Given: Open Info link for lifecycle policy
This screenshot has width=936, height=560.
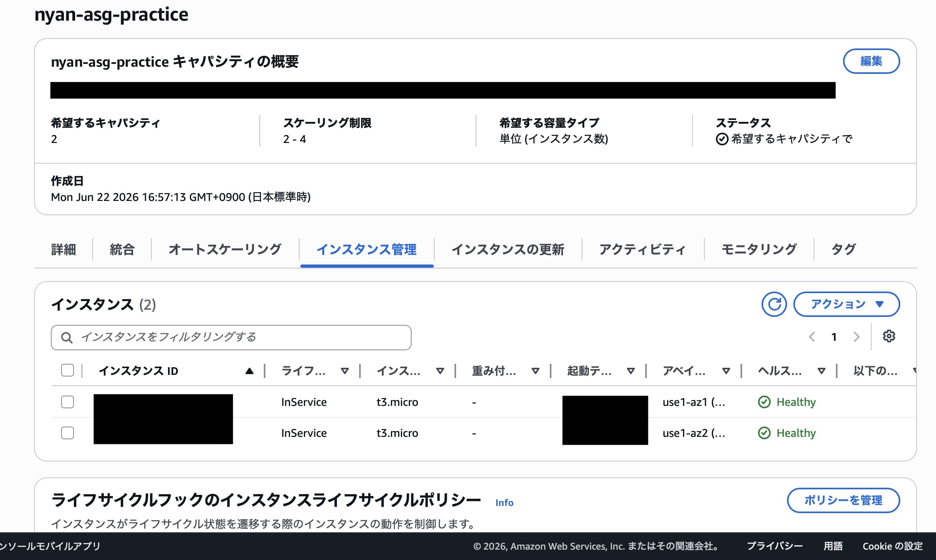Looking at the screenshot, I should click(x=504, y=502).
